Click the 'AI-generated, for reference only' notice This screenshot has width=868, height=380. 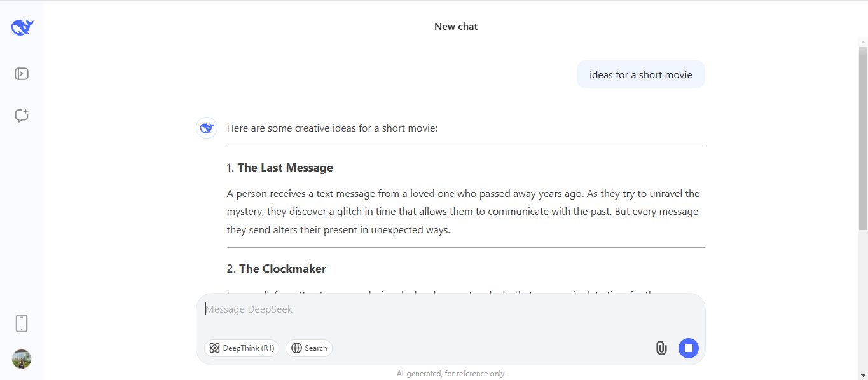click(x=450, y=374)
